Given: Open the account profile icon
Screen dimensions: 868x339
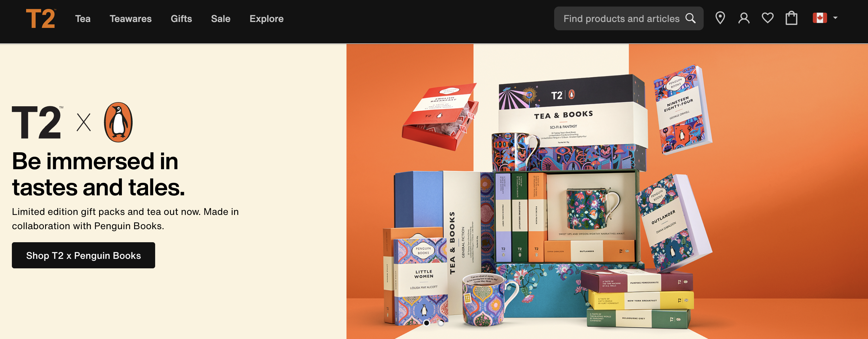Looking at the screenshot, I should click(x=744, y=18).
